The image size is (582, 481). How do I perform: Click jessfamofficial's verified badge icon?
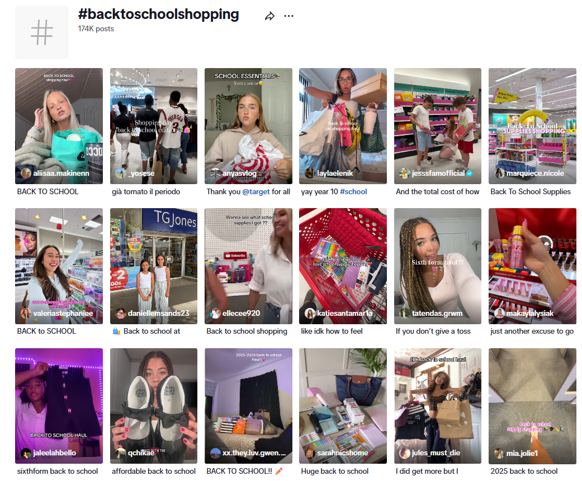pos(470,173)
